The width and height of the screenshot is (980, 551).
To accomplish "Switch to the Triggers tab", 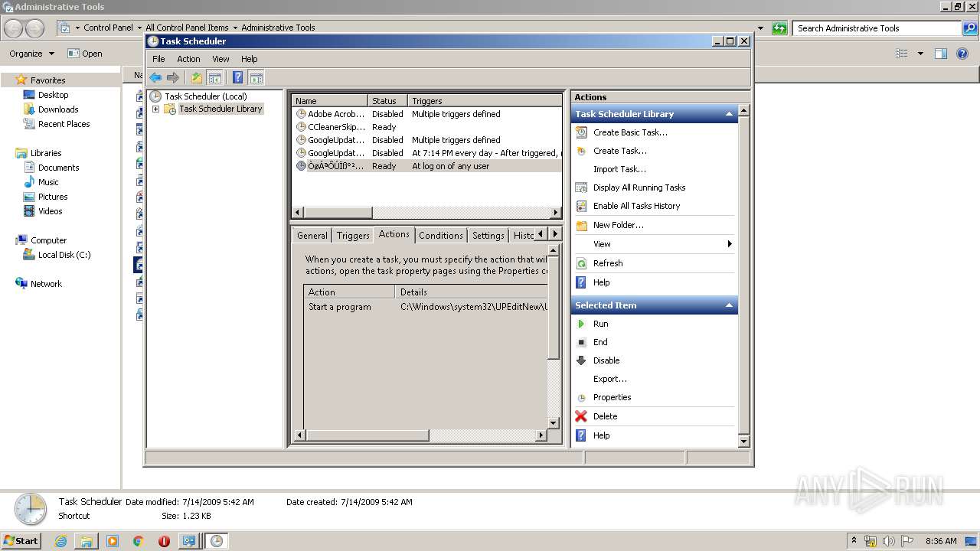I will tap(353, 236).
